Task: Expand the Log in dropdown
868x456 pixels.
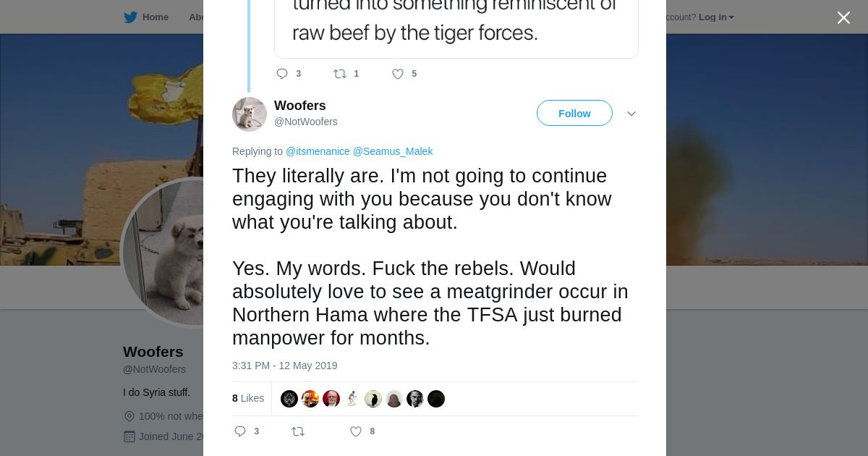Action: (x=716, y=17)
